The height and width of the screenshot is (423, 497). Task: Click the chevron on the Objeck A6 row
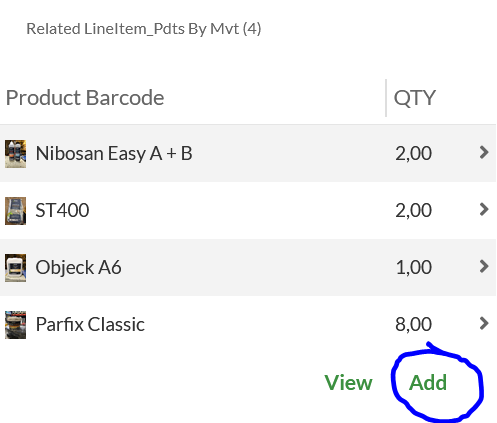tap(484, 267)
